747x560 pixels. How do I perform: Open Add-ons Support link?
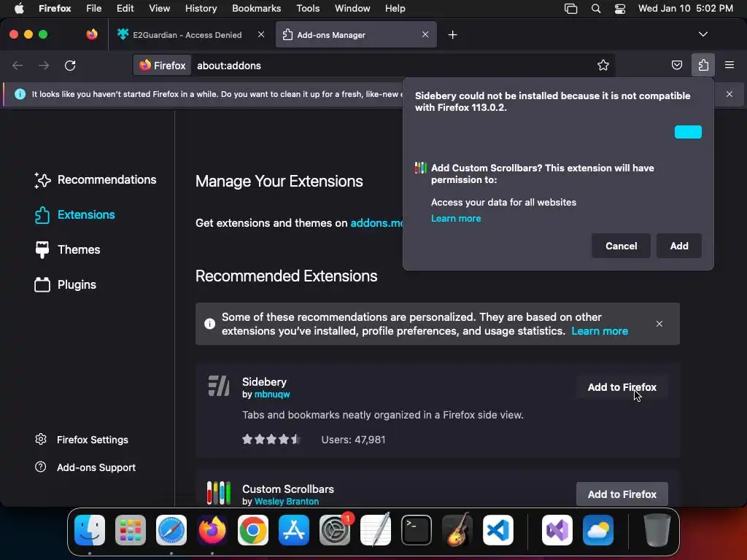pyautogui.click(x=85, y=467)
